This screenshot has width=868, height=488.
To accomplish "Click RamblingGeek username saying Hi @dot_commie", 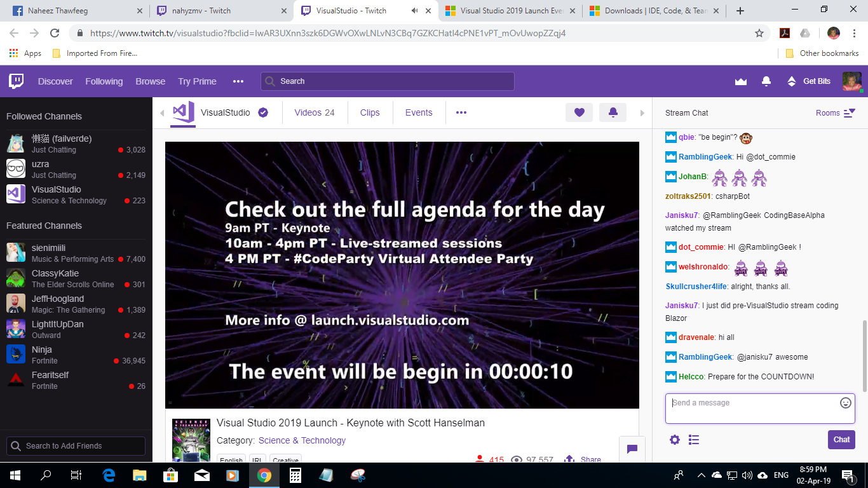I will [705, 157].
